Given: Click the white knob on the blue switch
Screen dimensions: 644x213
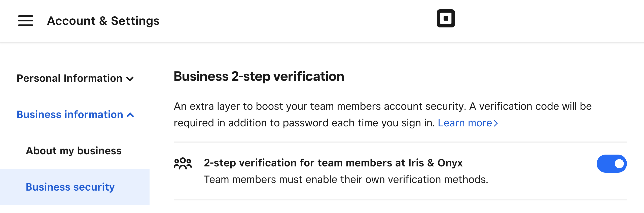Looking at the screenshot, I should [x=619, y=164].
